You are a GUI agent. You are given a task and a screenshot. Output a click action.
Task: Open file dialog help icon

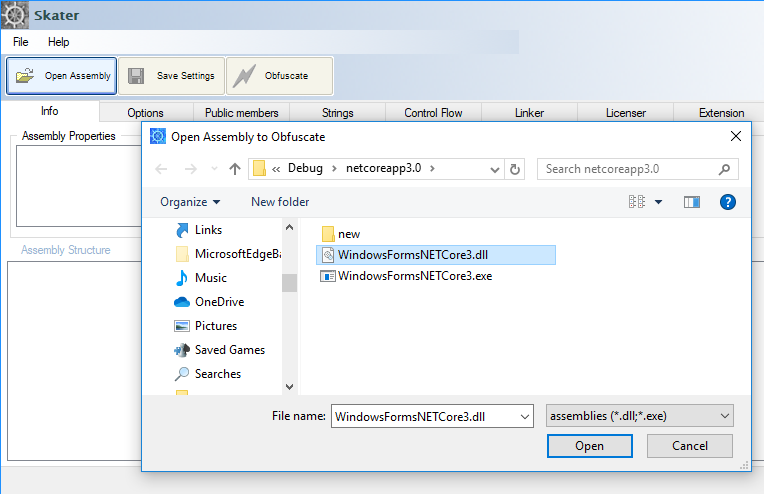[727, 202]
